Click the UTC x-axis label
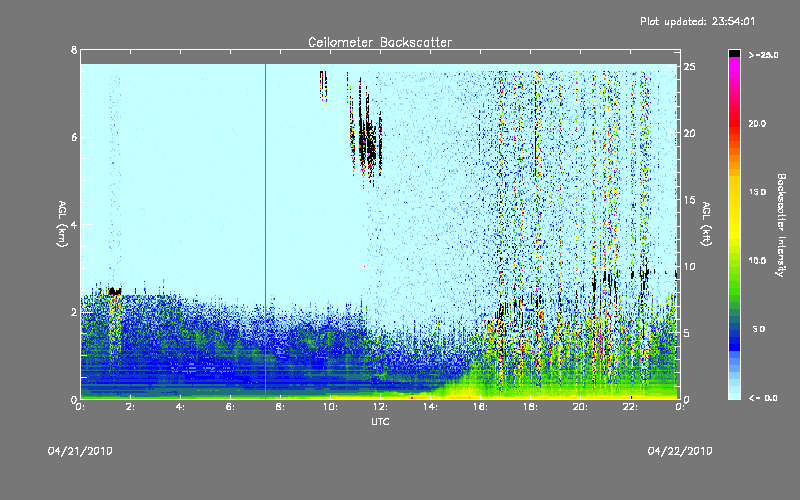800x500 pixels. point(380,421)
